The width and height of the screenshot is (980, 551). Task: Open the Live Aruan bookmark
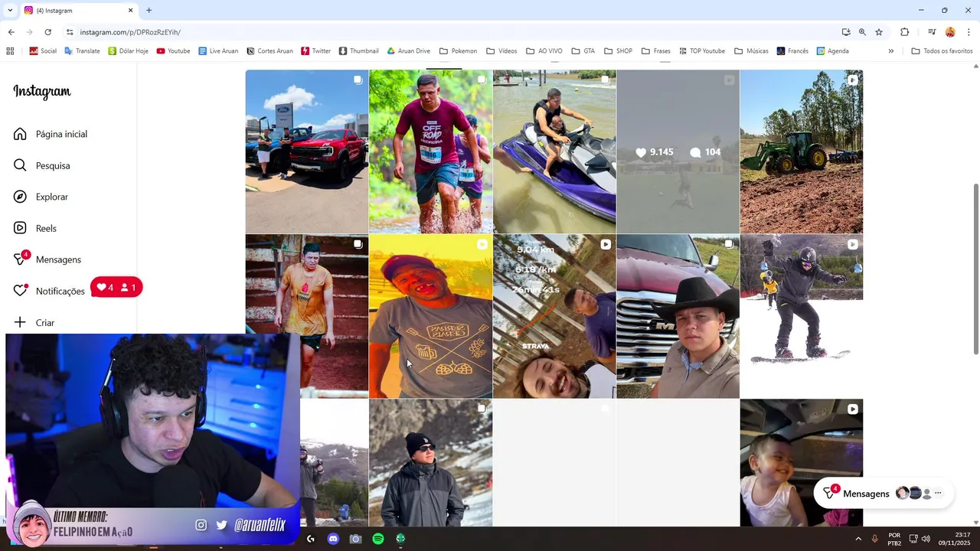click(x=218, y=51)
